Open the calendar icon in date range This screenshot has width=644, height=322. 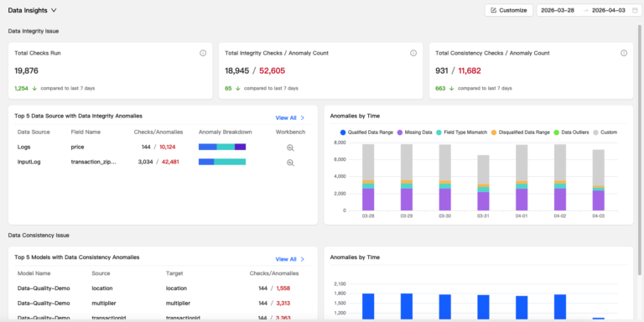click(635, 10)
